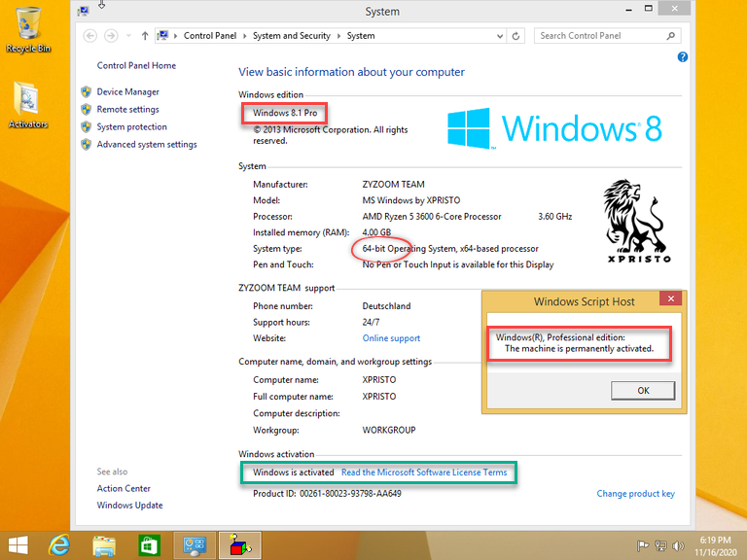This screenshot has height=560, width=747.
Task: Click shield icon beside Remote settings
Action: coord(87,110)
